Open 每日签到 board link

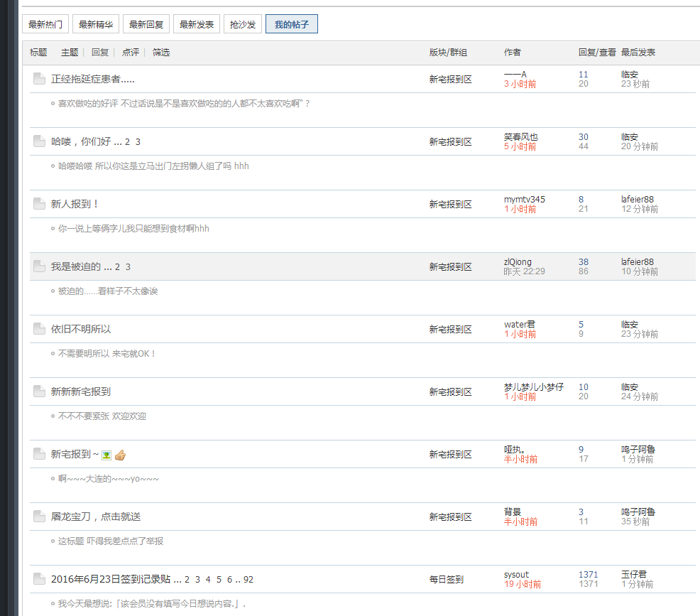(x=446, y=579)
